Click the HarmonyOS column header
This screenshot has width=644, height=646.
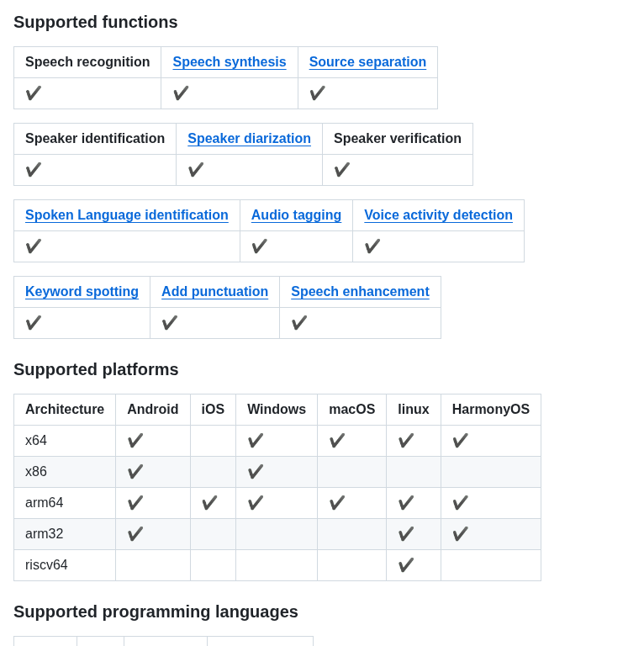click(491, 410)
